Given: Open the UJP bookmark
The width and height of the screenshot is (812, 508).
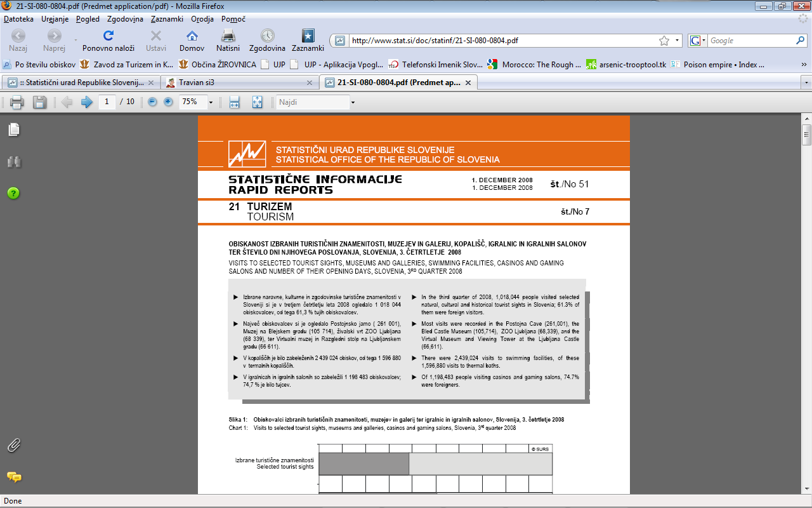Looking at the screenshot, I should point(273,65).
